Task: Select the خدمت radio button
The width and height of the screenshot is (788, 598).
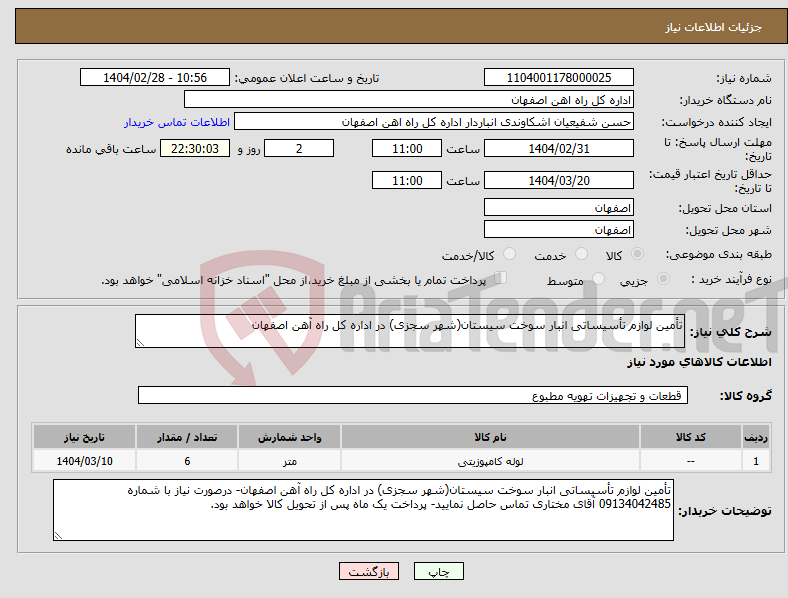Action: (x=581, y=254)
